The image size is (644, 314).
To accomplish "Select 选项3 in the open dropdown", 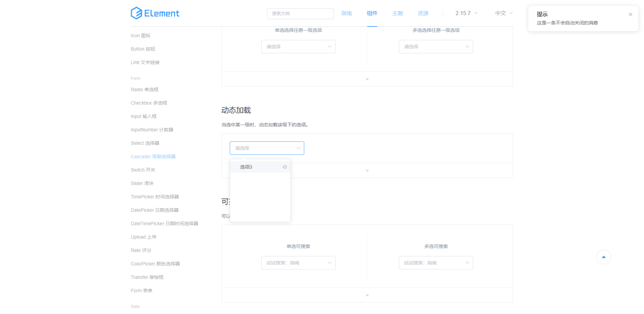I will [x=246, y=167].
